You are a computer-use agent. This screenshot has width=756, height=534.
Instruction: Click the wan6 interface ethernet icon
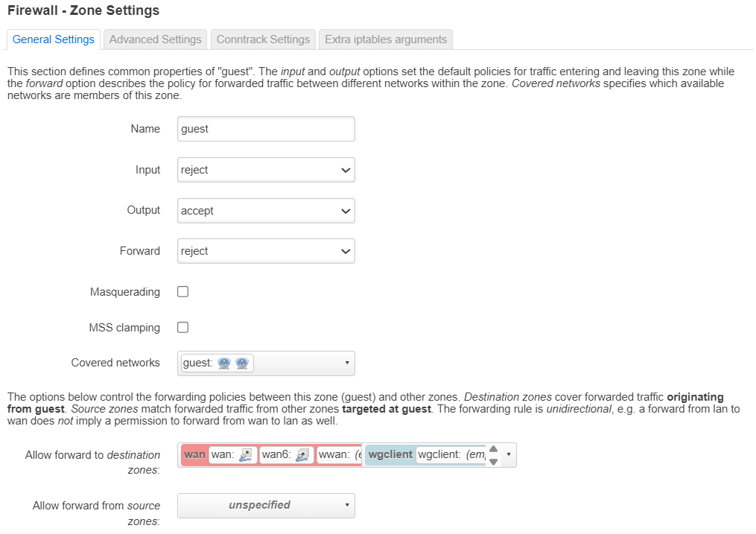pos(302,455)
